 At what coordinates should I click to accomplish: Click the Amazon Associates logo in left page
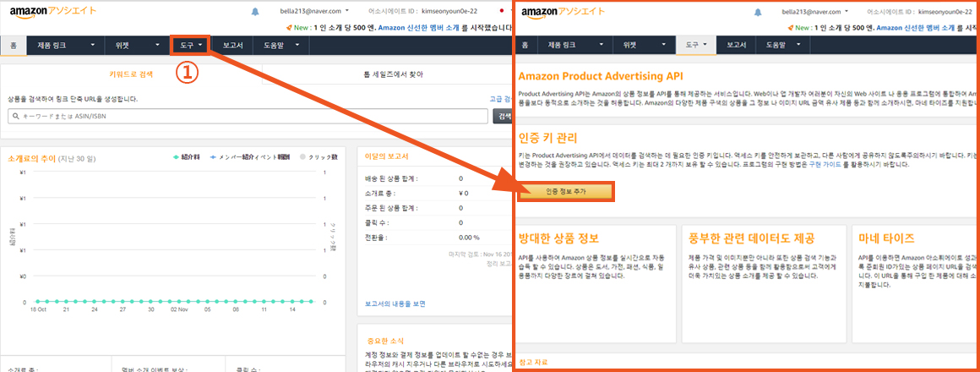[52, 12]
